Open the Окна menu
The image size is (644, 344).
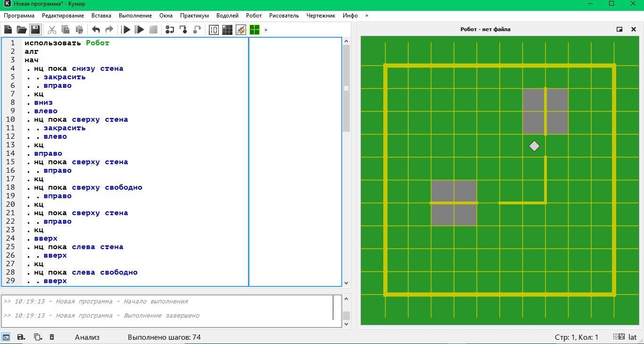166,16
